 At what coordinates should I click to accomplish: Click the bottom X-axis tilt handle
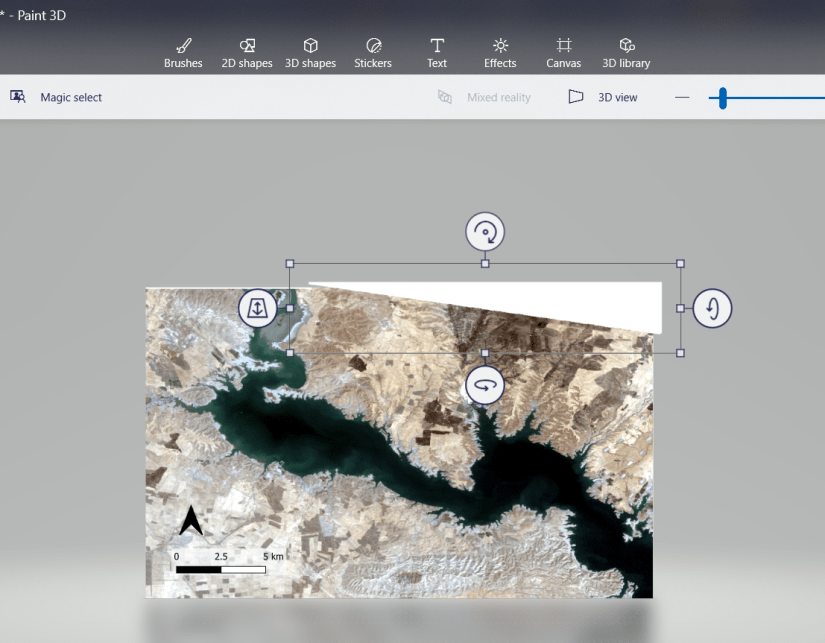click(485, 384)
